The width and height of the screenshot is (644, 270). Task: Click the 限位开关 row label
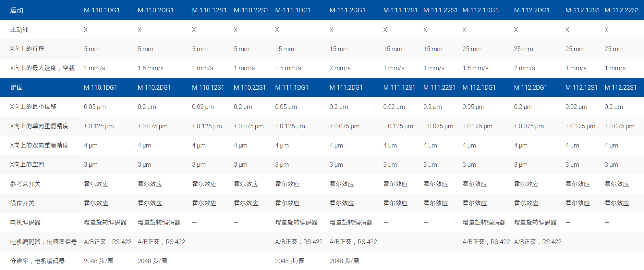tap(22, 203)
